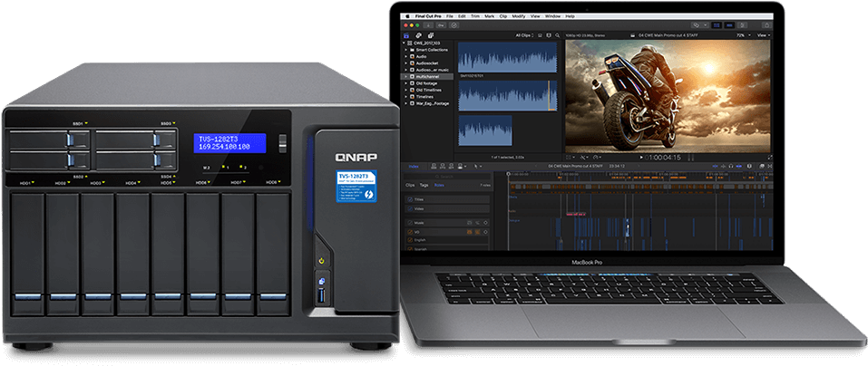Click the timeline headphones solo icon

731,166
